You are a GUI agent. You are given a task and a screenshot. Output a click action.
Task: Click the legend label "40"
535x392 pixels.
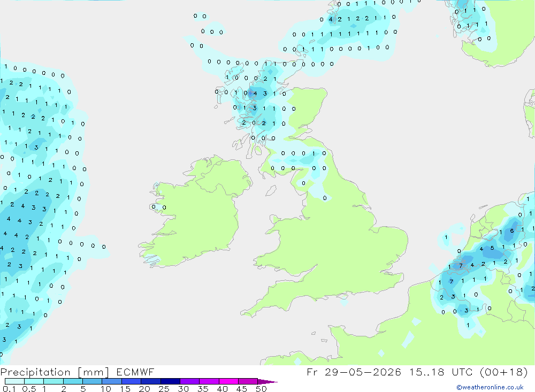[222, 389]
